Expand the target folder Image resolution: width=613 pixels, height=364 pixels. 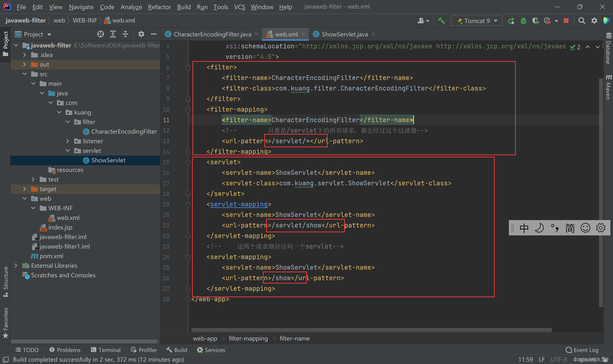point(24,189)
